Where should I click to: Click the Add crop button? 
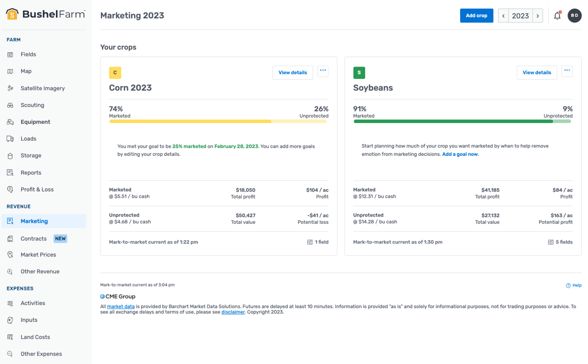click(x=476, y=15)
